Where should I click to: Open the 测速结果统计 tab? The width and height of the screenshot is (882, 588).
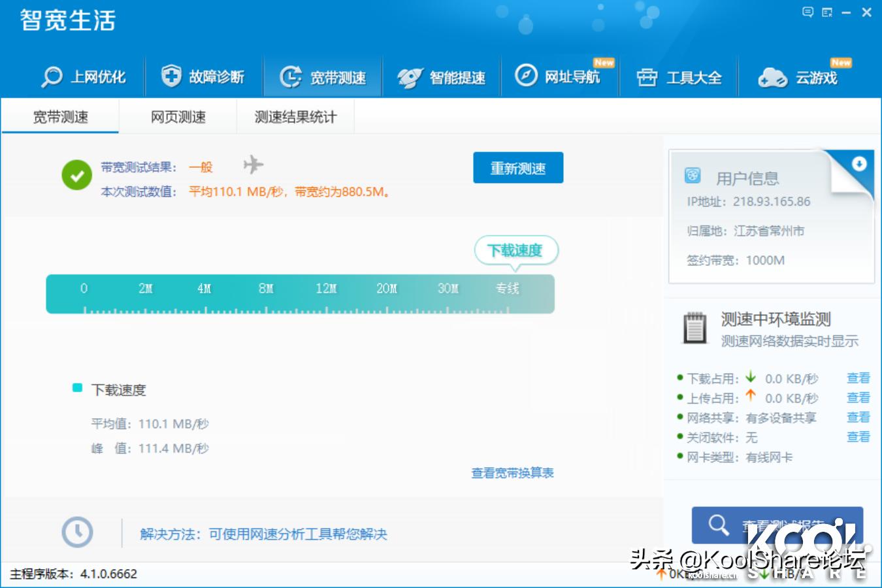295,116
